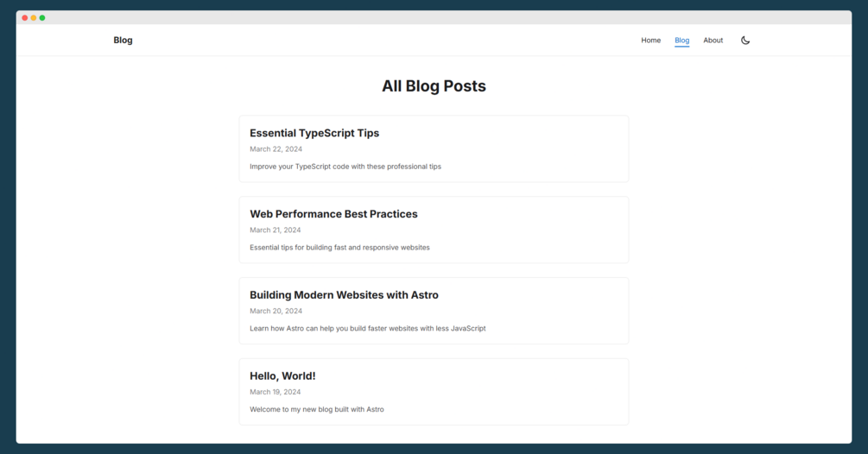Select the Blog tab in the navbar
This screenshot has width=868, height=454.
click(681, 41)
